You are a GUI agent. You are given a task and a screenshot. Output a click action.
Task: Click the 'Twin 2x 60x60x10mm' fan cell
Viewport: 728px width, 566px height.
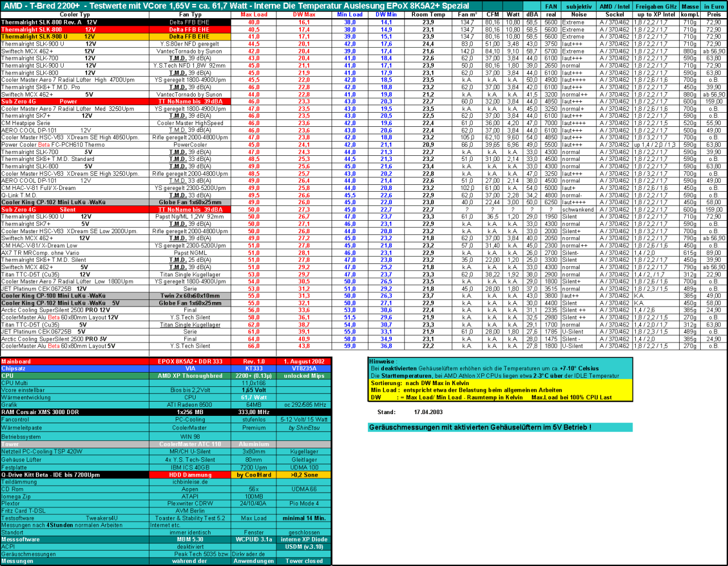[x=191, y=296]
